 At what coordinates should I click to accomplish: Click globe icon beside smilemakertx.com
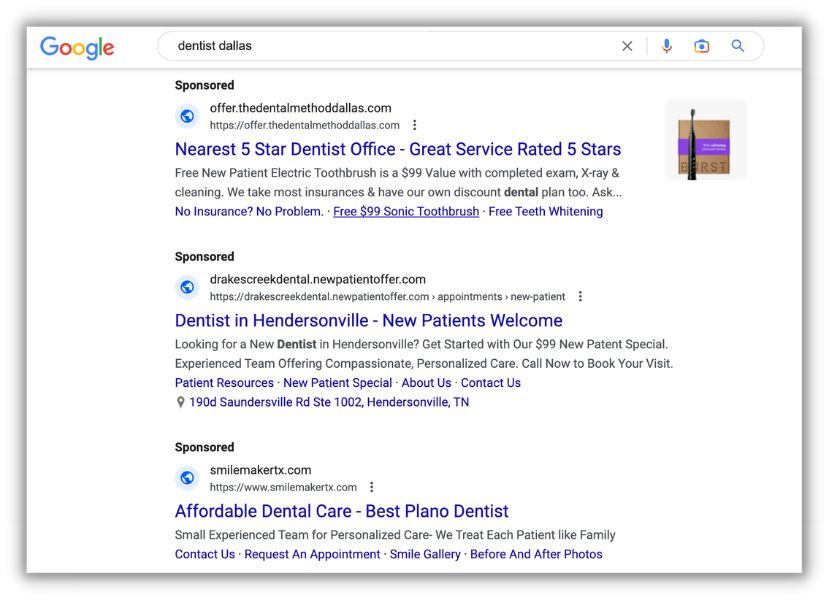click(x=187, y=478)
